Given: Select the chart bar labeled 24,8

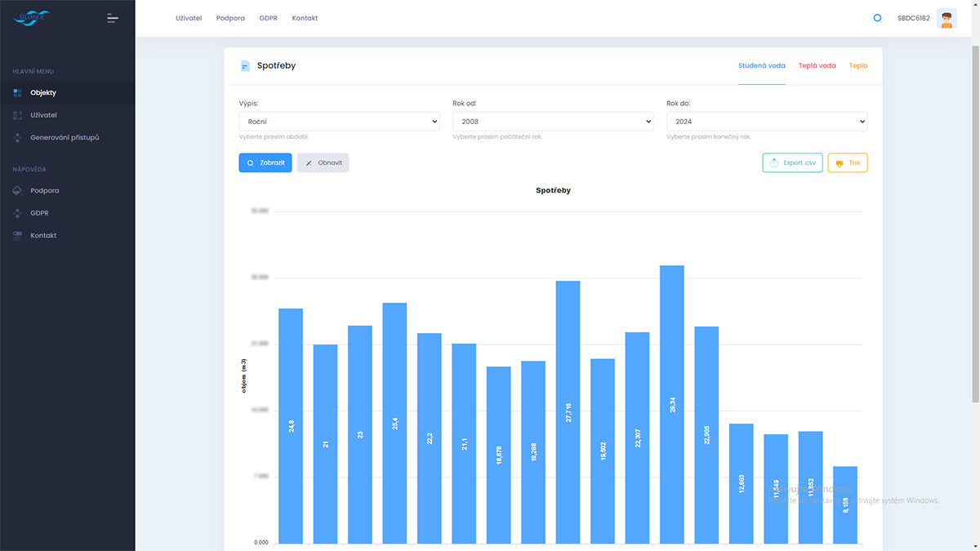Looking at the screenshot, I should 291,426.
